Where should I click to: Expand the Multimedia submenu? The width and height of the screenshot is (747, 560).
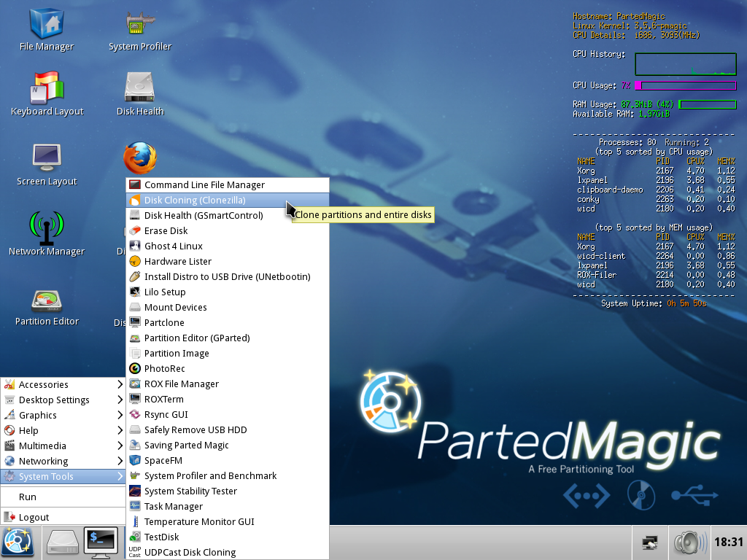[x=63, y=446]
